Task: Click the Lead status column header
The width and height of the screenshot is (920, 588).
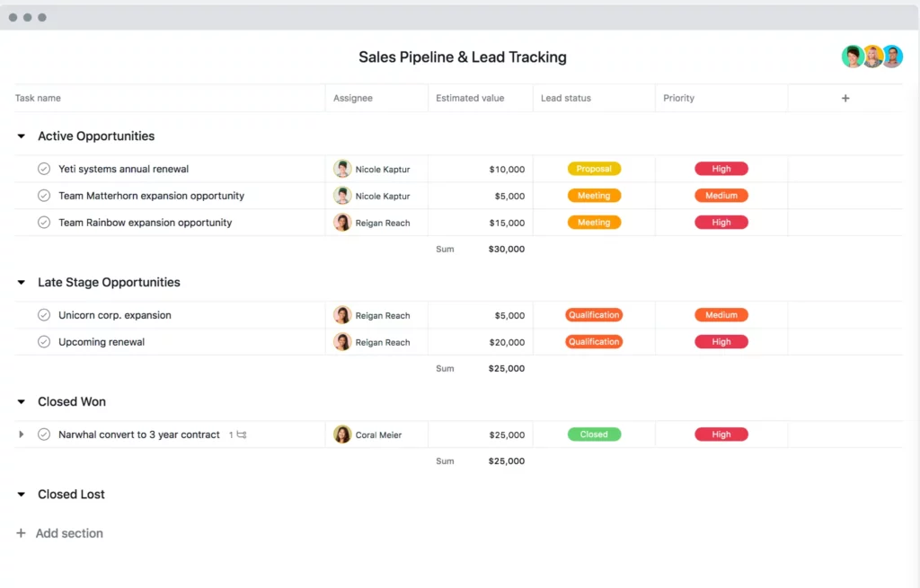Action: [x=565, y=98]
